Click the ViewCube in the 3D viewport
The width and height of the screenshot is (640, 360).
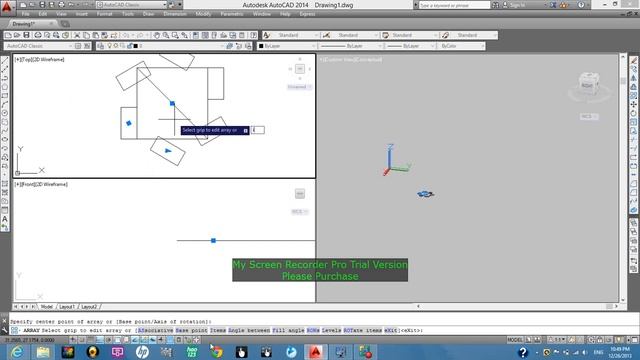[x=588, y=85]
